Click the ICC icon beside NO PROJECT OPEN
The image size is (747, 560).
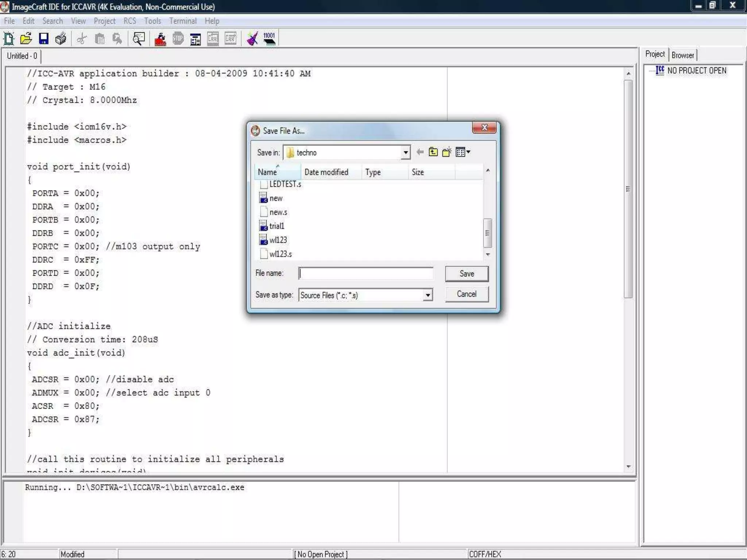tap(660, 70)
